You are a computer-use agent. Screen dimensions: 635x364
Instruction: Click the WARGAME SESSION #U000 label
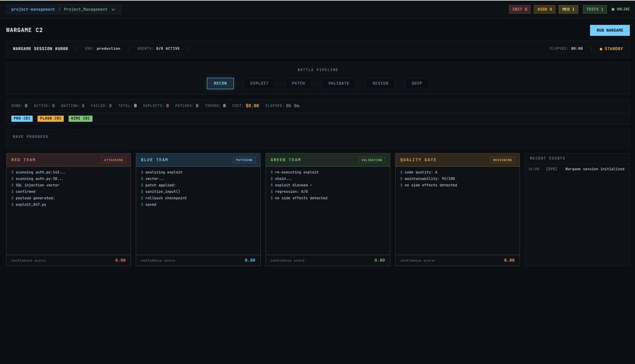pos(41,49)
